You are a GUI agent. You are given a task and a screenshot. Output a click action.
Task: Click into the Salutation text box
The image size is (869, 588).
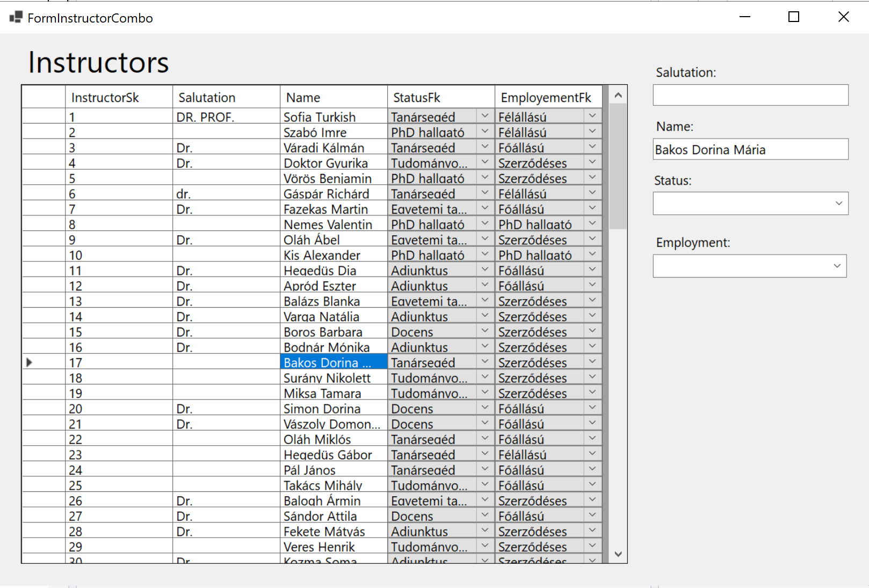(x=750, y=95)
